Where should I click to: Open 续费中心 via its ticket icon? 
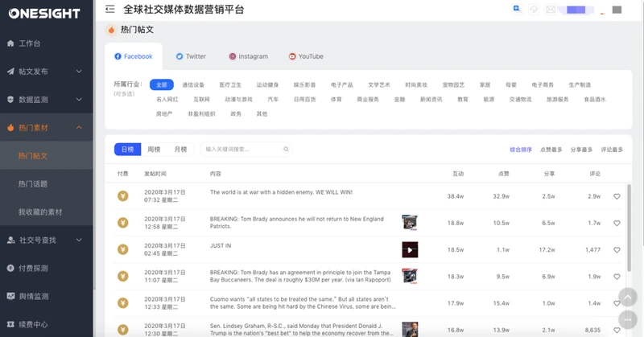tap(10, 324)
